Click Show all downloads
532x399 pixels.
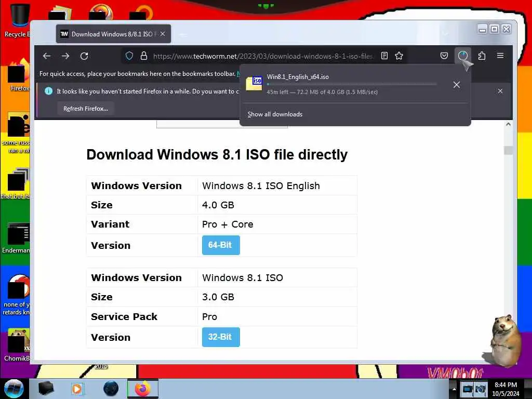tap(275, 114)
